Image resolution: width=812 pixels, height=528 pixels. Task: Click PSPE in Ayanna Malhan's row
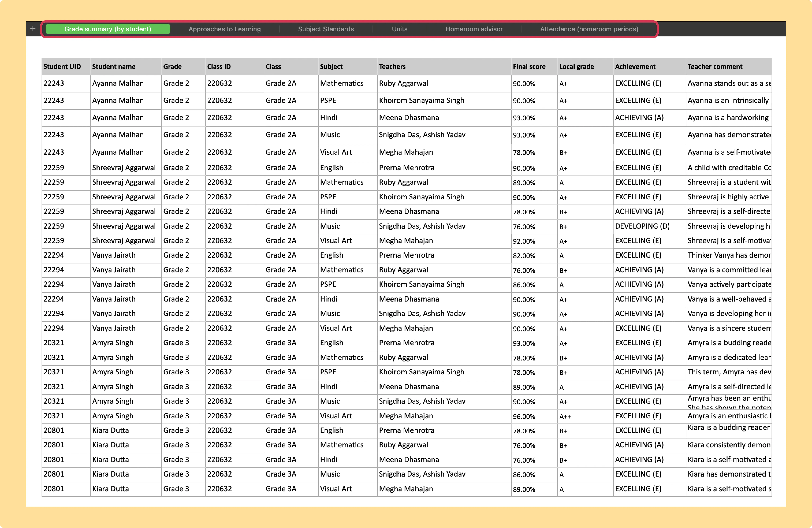coord(348,101)
